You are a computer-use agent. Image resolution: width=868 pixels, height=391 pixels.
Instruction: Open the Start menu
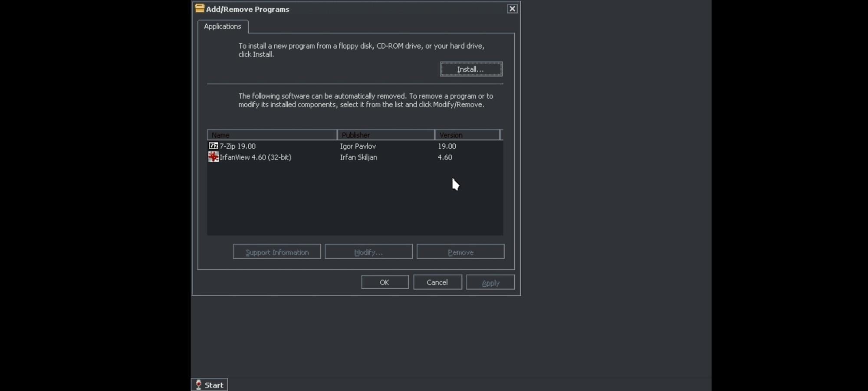tap(209, 385)
